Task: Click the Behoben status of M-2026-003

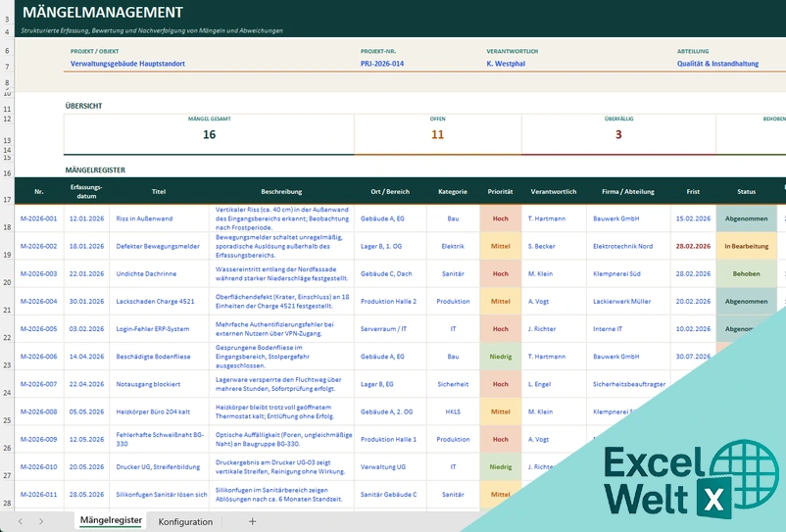Action: coord(747,273)
